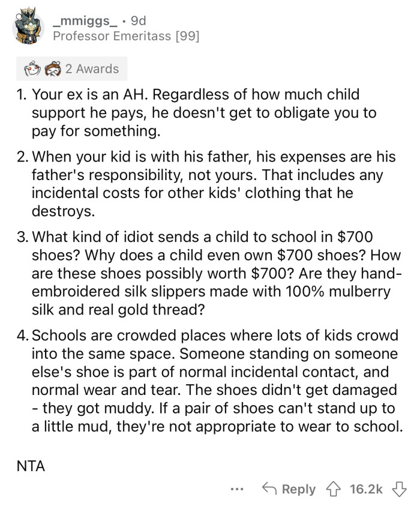Visit the _mmiggs_ profile link
Viewport: 420px width, 506px height.
87,21
